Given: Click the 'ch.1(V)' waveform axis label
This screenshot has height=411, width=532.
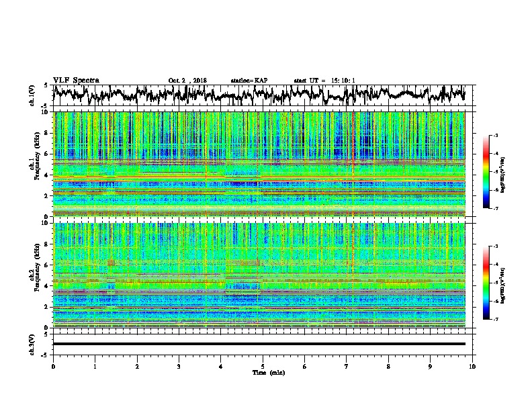Looking at the screenshot, I should 32,95.
